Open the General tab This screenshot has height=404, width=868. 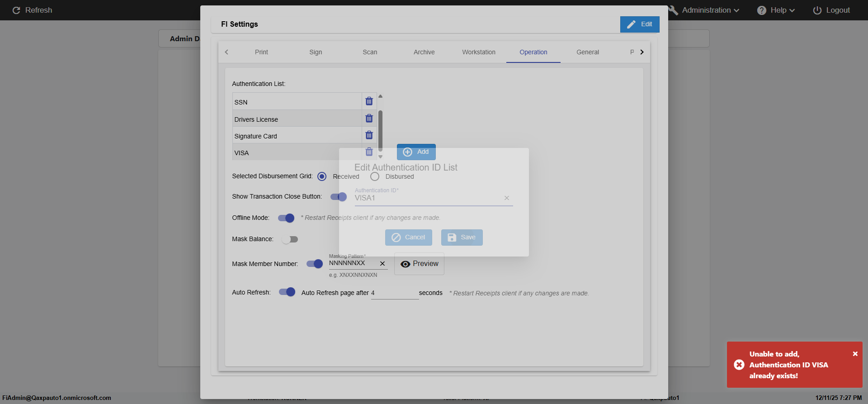tap(587, 52)
